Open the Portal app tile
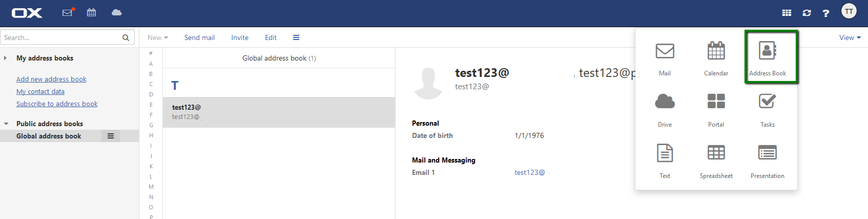868x219 pixels. pos(716,109)
